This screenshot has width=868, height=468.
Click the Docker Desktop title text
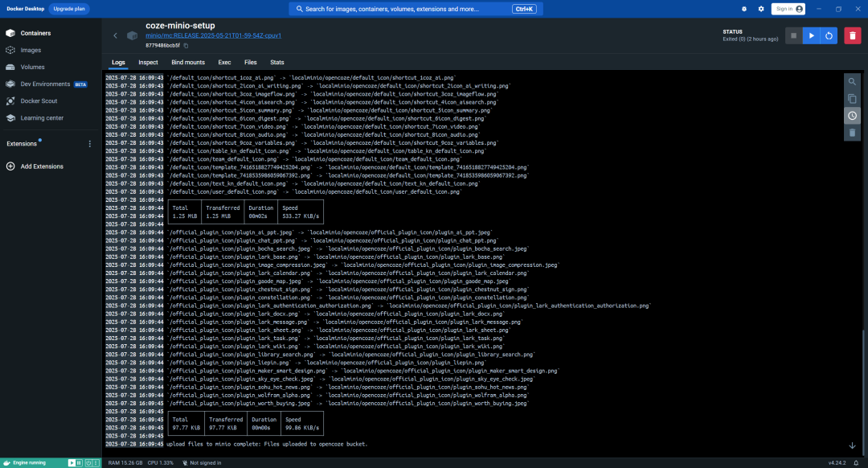pos(26,9)
